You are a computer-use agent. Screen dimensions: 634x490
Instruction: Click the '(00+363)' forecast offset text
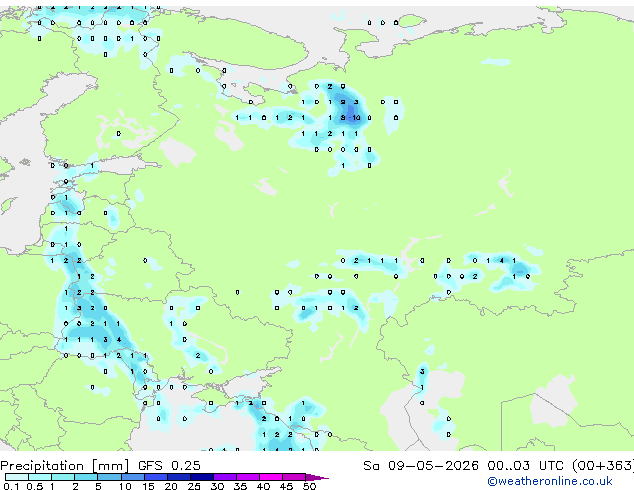tap(603, 466)
